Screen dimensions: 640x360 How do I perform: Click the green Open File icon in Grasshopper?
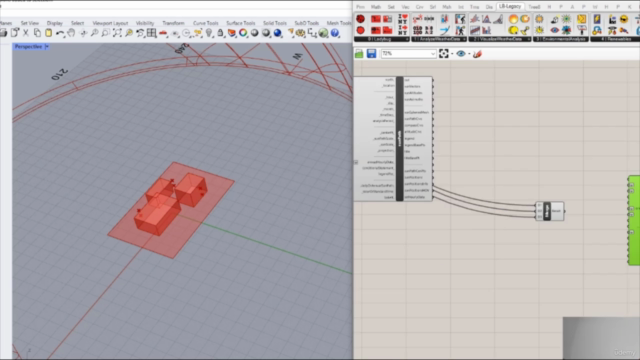click(359, 53)
